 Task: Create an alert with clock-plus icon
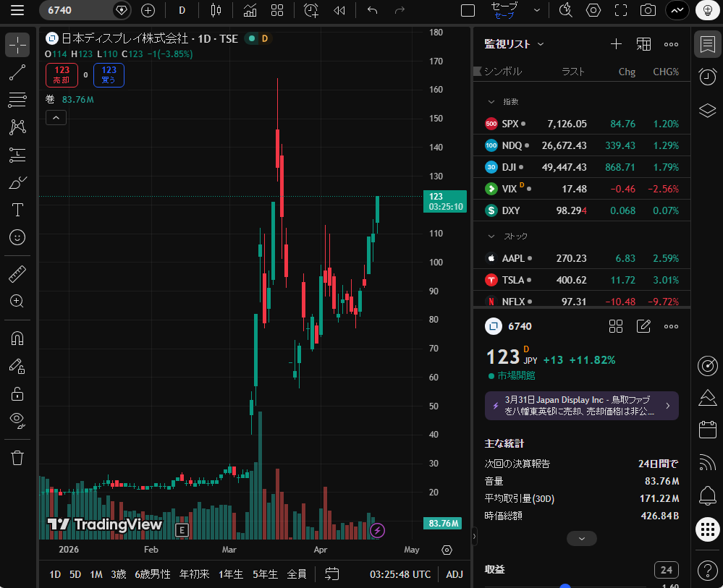coord(311,10)
